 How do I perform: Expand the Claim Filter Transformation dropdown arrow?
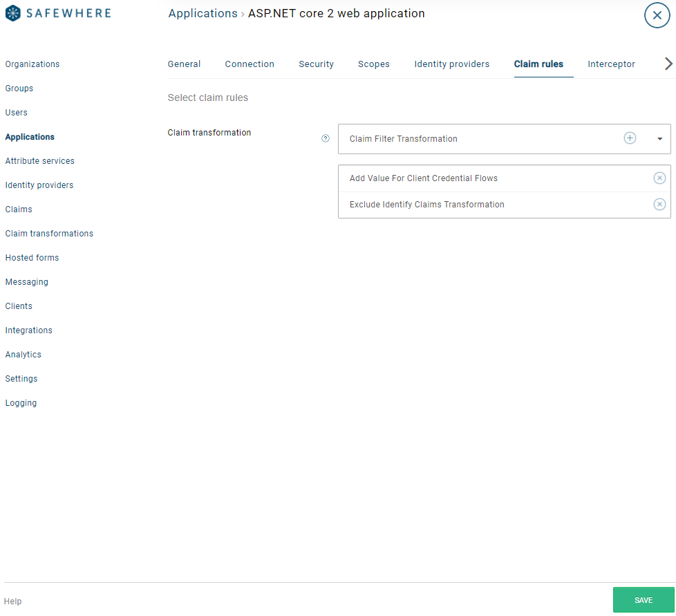point(659,139)
